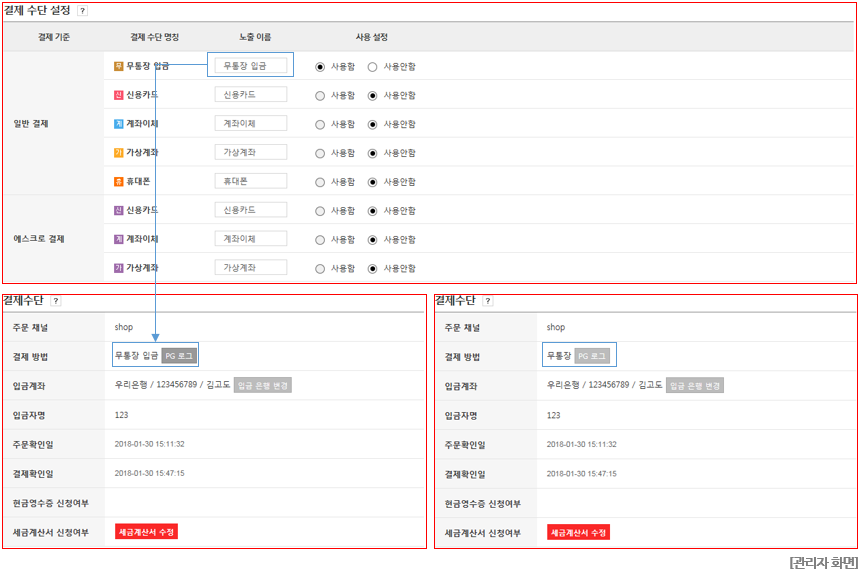This screenshot has width=861, height=572.
Task: Click 에스크로 가상계좌 display name field
Action: (x=251, y=267)
